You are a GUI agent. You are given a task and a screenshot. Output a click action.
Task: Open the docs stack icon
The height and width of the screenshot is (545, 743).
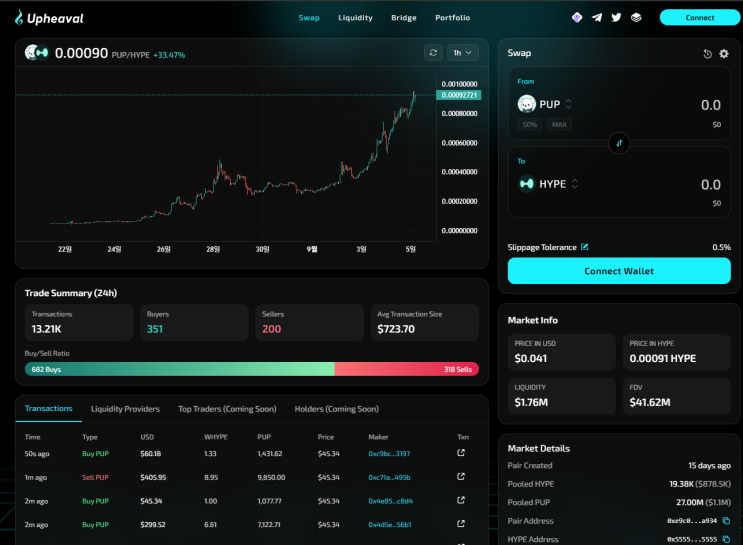tap(636, 18)
